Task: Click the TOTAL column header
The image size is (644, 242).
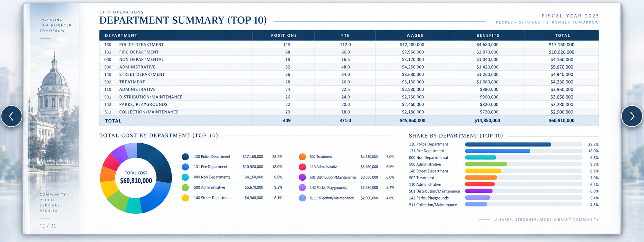Action: coord(562,36)
